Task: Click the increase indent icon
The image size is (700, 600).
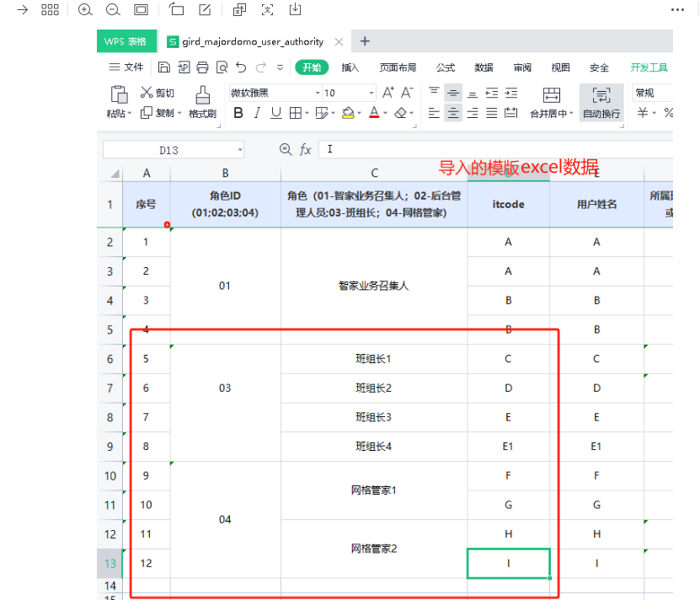Action: [511, 93]
